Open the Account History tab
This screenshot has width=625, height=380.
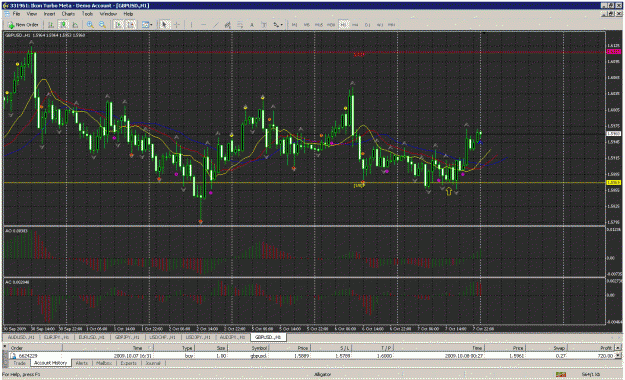click(50, 363)
